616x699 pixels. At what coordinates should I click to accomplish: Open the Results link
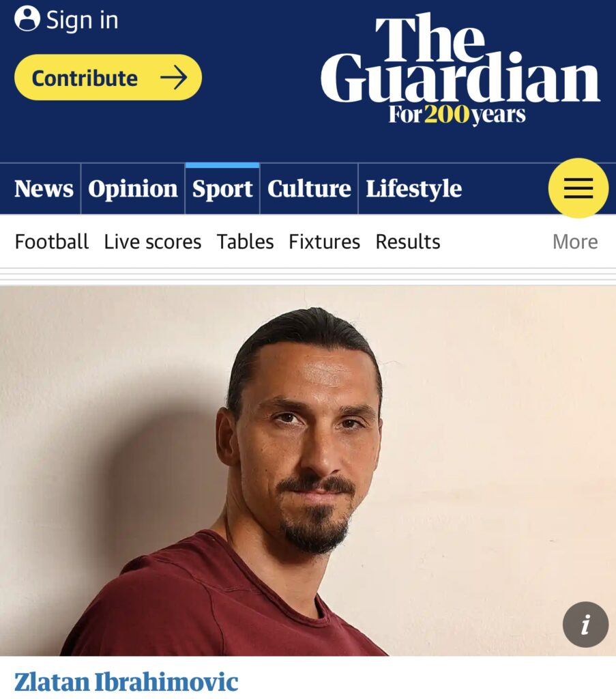(x=407, y=242)
